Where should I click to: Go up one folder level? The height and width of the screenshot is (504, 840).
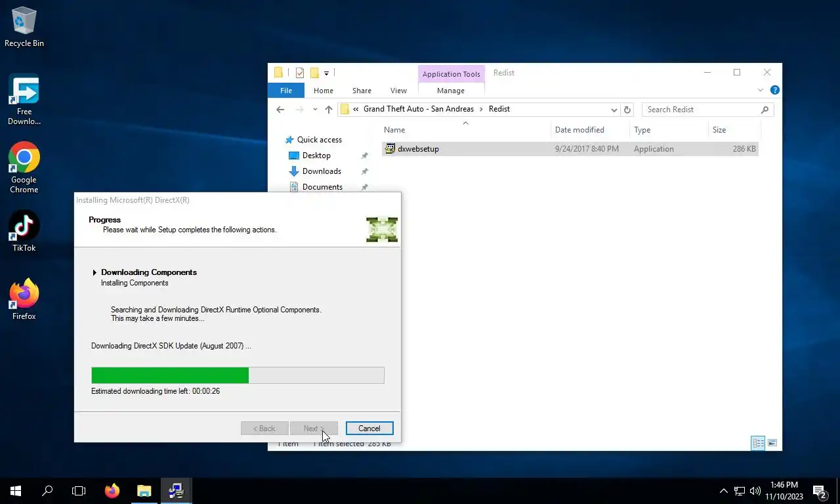tap(329, 110)
